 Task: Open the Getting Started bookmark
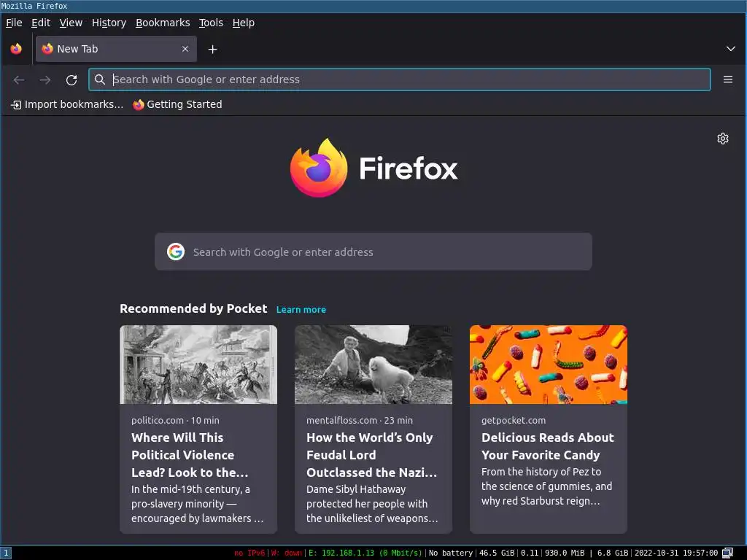pos(177,104)
